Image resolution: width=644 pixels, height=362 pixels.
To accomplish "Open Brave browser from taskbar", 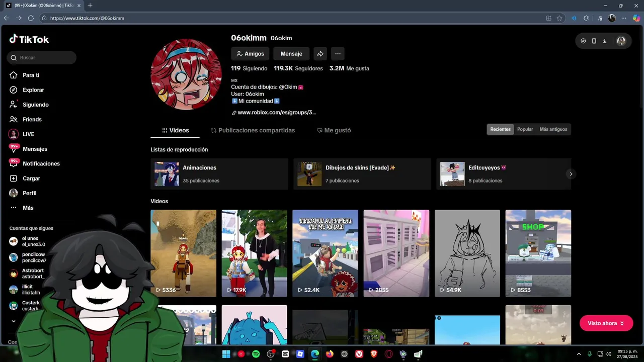I will click(x=374, y=354).
